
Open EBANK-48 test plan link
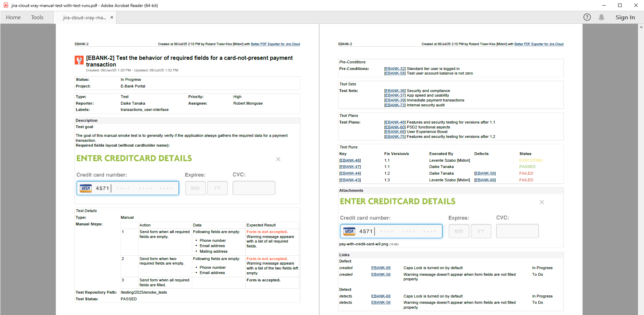coord(395,122)
